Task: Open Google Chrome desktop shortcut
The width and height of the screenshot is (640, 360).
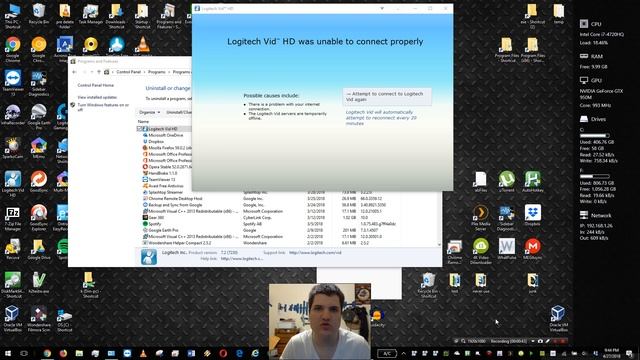Action: pyautogui.click(x=13, y=48)
